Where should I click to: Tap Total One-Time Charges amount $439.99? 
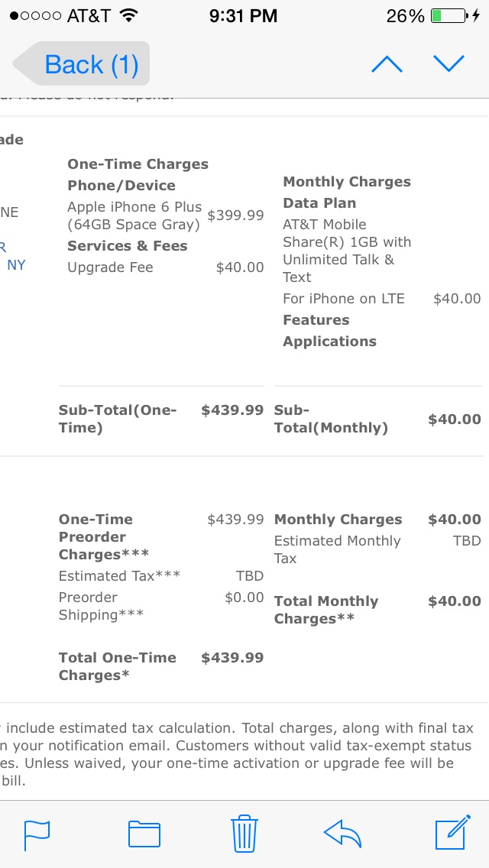(x=232, y=658)
